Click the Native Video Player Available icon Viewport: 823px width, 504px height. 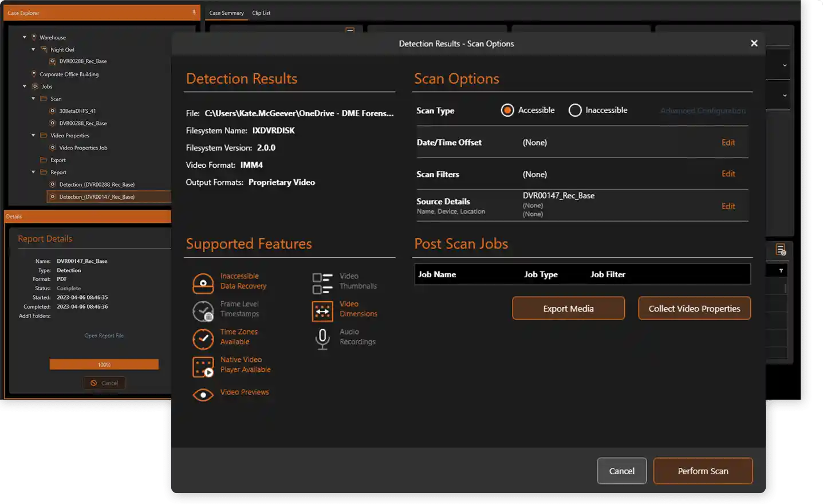point(203,367)
